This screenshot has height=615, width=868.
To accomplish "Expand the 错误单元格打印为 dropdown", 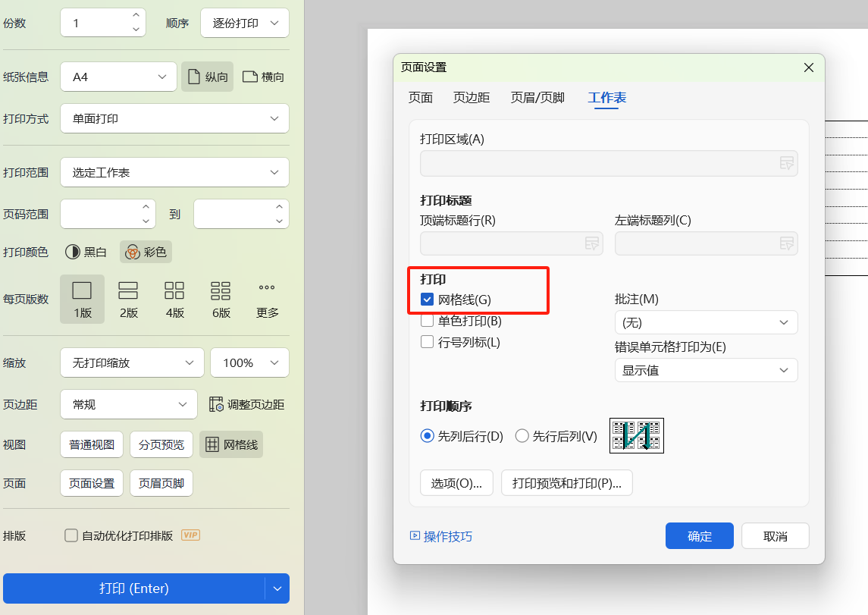I will click(706, 370).
